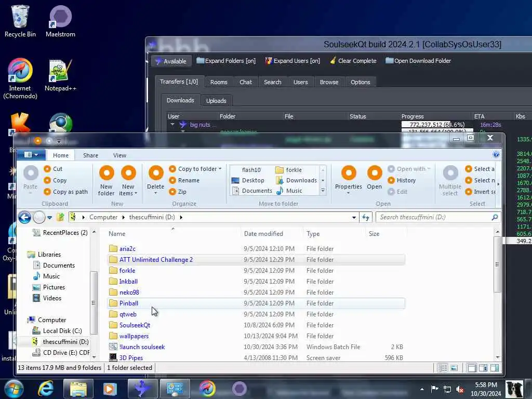Toggle the navigation pane button in status bar
The height and width of the screenshot is (399, 532).
472,368
